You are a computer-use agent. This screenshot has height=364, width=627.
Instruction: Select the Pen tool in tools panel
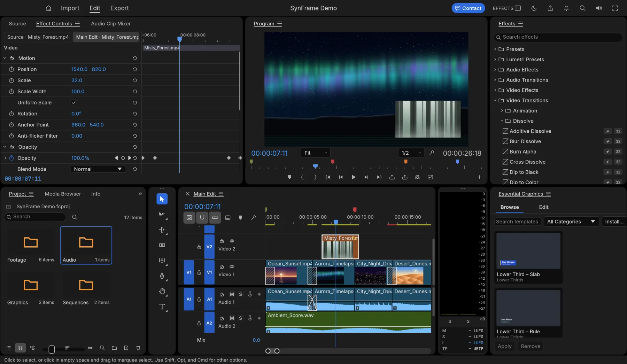point(162,276)
